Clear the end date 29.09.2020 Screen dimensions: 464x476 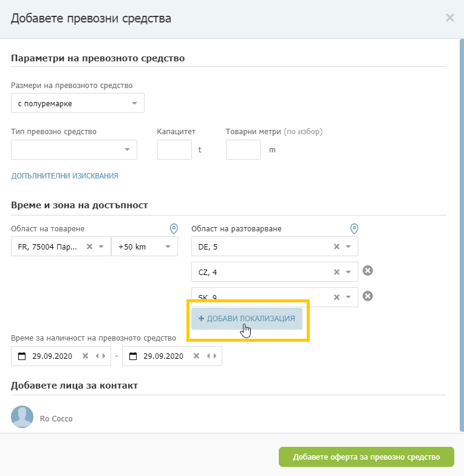point(197,356)
